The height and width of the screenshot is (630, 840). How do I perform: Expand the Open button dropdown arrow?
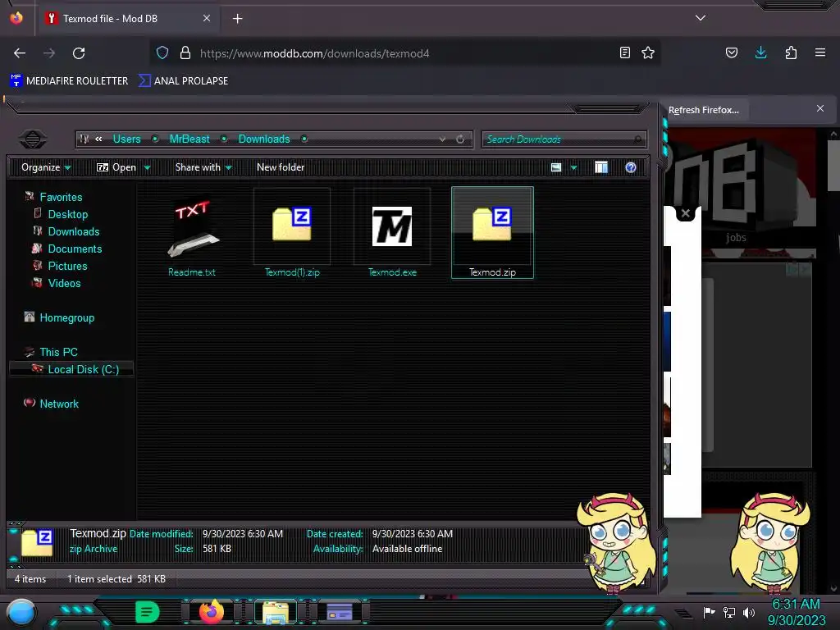[x=147, y=167]
